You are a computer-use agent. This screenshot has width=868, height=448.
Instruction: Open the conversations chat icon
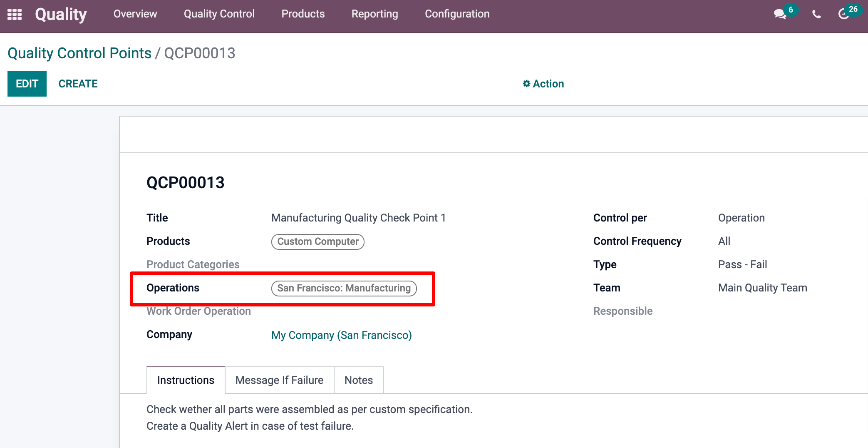tap(779, 15)
